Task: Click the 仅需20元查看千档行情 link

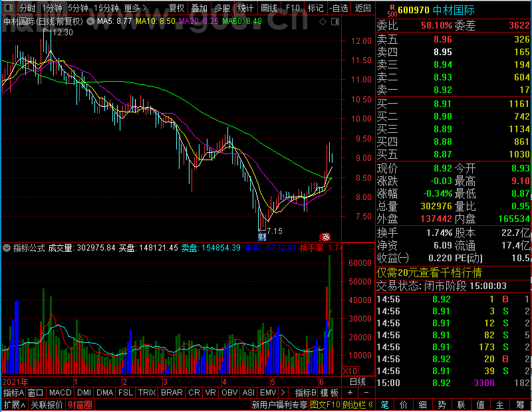Action: tap(429, 272)
